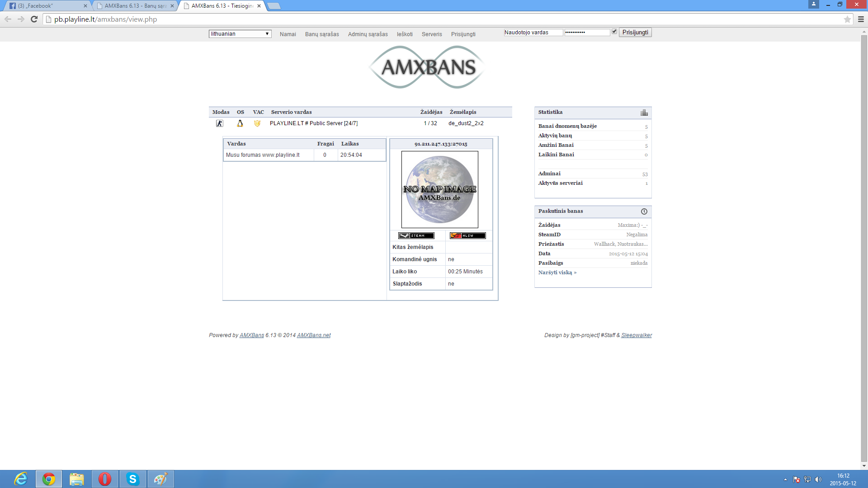Click the Banai duomenų bazėje statistic row
Viewport: 868px width, 488px height.
(x=593, y=127)
